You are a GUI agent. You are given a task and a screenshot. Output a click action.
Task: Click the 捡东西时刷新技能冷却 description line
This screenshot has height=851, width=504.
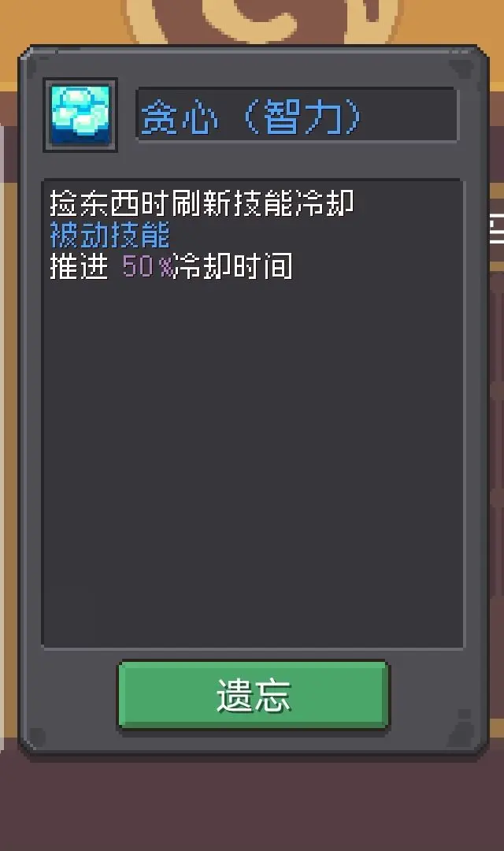(x=202, y=203)
